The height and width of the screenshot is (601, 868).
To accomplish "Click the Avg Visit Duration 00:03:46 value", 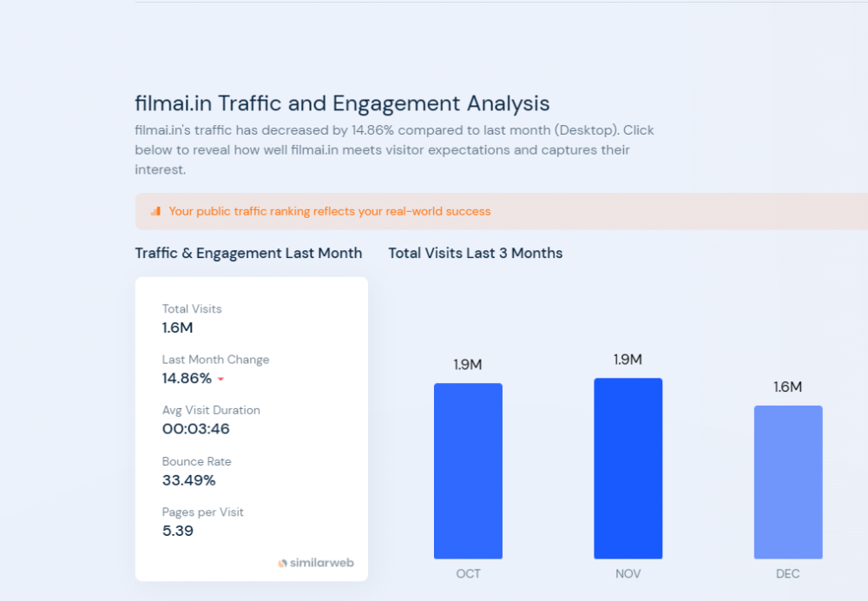I will pos(195,429).
